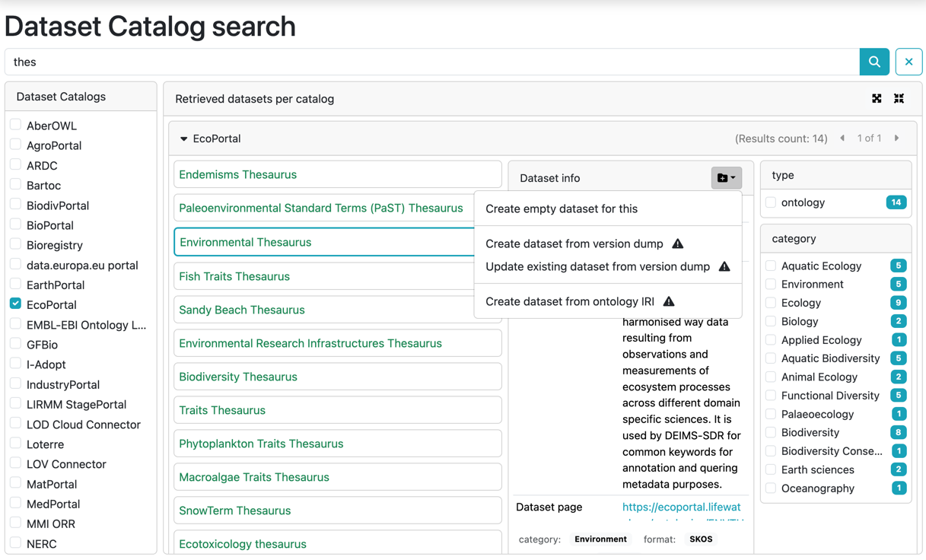
Task: Follow the ecoportal.lifewat dataset page link
Action: [682, 507]
